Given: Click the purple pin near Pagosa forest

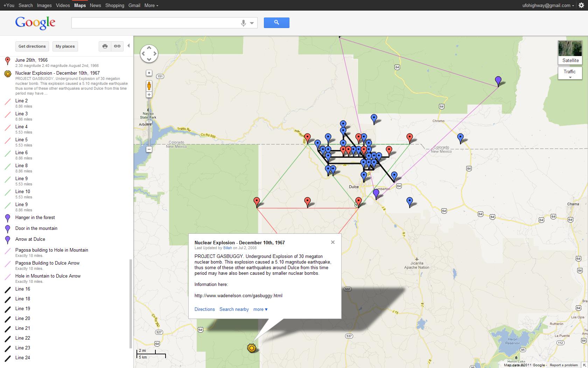Looking at the screenshot, I should click(498, 81).
